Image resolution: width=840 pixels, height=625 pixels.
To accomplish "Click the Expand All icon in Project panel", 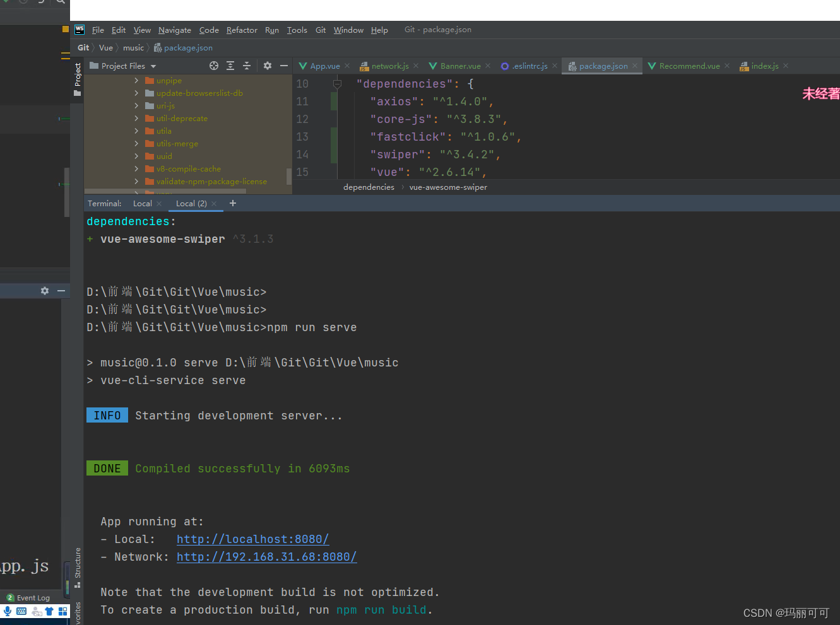I will [230, 66].
